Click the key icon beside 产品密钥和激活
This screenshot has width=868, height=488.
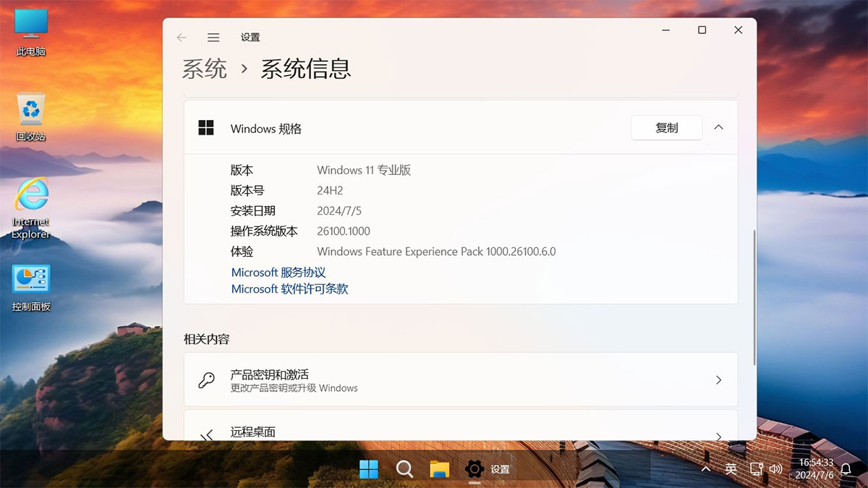click(206, 380)
